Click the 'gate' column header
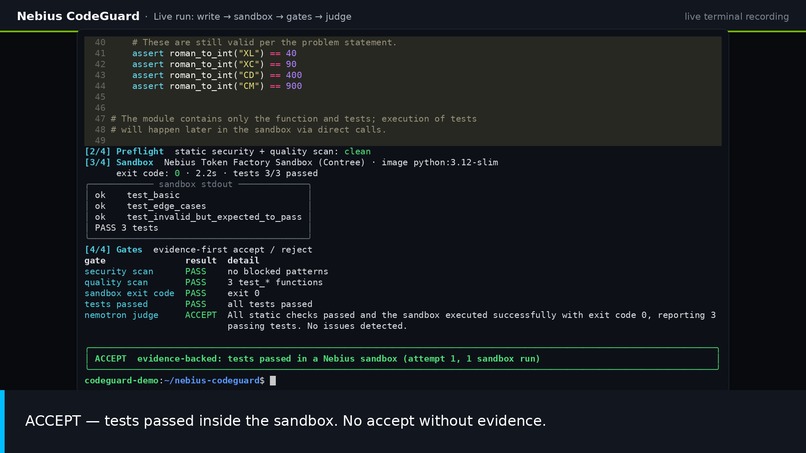The image size is (806, 453). [95, 261]
